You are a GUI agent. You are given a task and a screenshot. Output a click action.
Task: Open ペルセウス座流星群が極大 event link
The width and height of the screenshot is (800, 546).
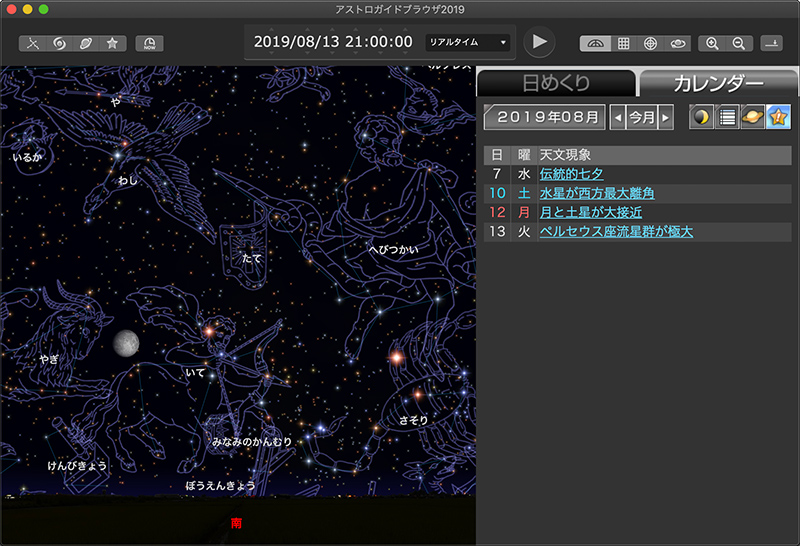pos(616,232)
